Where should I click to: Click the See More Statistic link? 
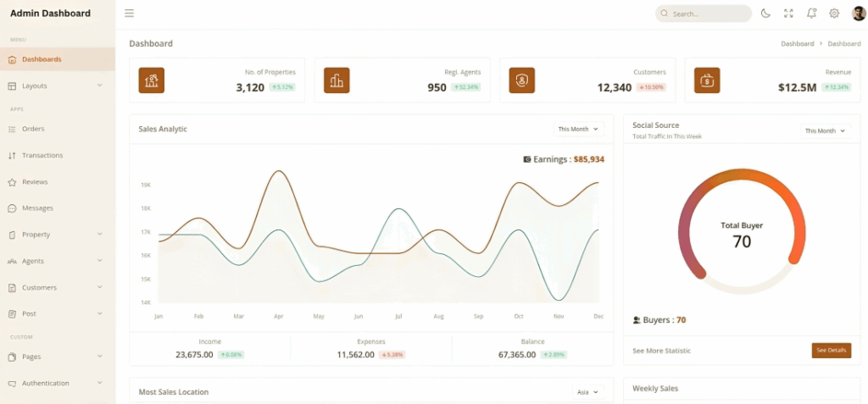[661, 351]
